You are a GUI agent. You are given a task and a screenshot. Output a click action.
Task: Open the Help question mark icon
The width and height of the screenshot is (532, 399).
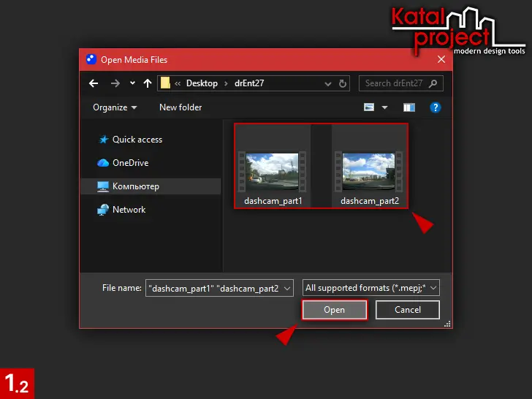[x=436, y=107]
